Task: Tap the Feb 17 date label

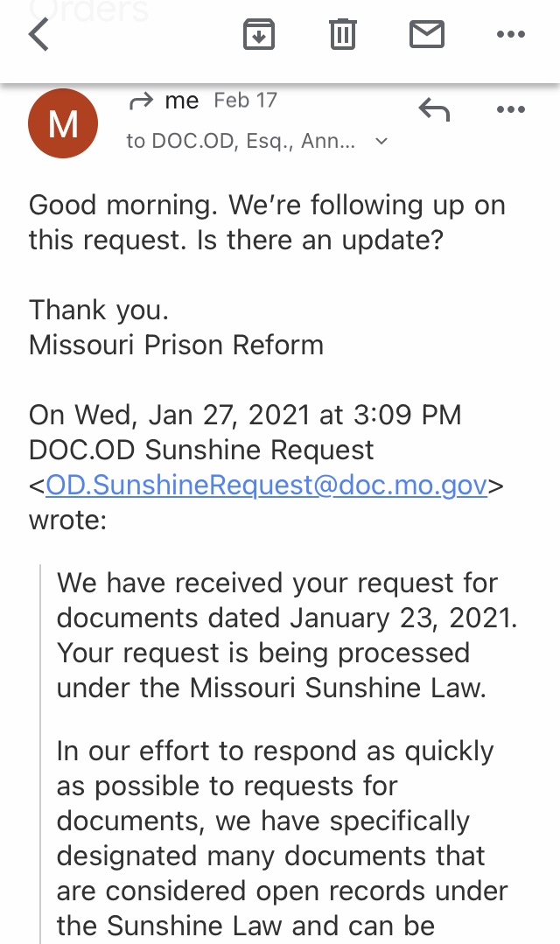Action: pos(246,100)
